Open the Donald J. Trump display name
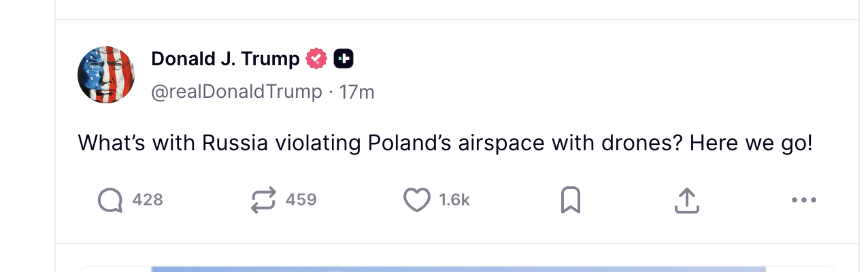 [x=225, y=59]
